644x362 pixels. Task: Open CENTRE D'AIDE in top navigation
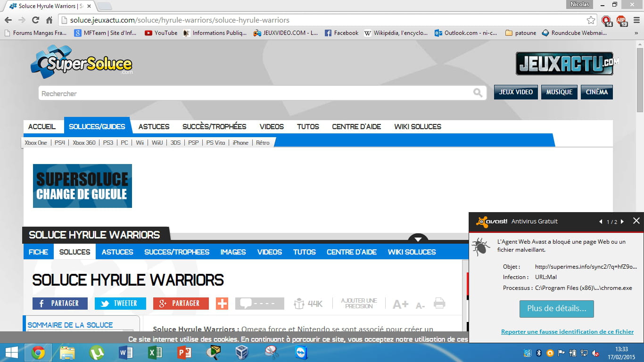tap(356, 126)
